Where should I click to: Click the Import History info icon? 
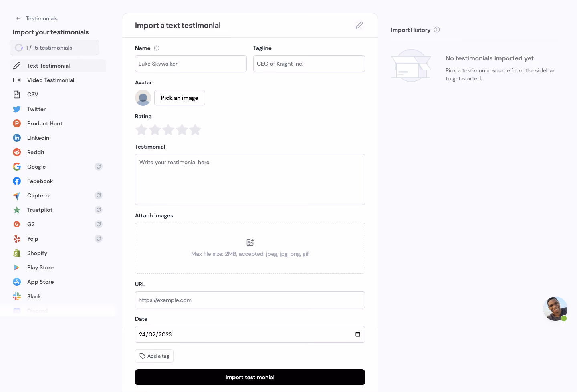pyautogui.click(x=437, y=30)
